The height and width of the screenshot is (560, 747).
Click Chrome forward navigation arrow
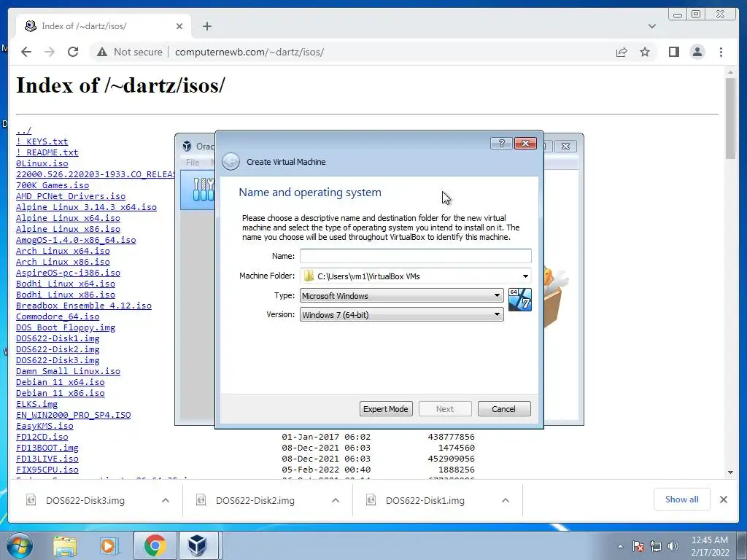50,52
